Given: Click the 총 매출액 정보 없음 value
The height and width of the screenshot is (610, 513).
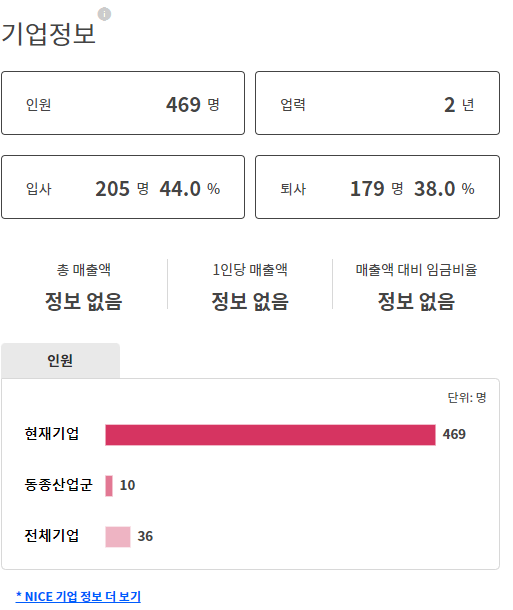Looking at the screenshot, I should click(x=84, y=301).
